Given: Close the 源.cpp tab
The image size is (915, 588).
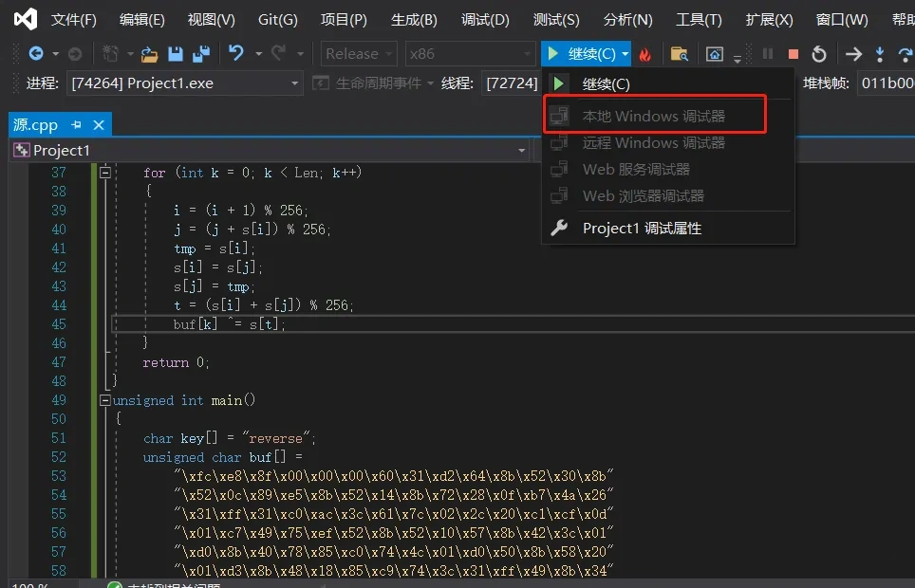Looking at the screenshot, I should tap(99, 125).
